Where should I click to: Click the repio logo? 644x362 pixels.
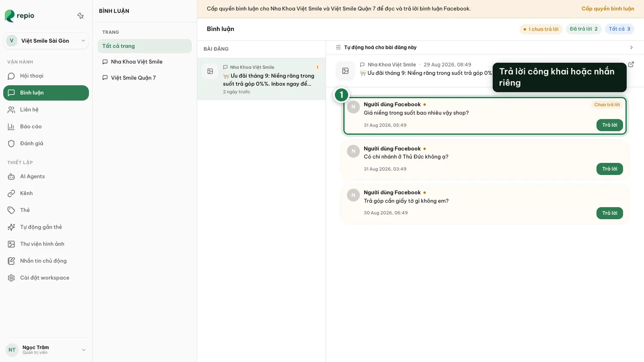pos(19,16)
